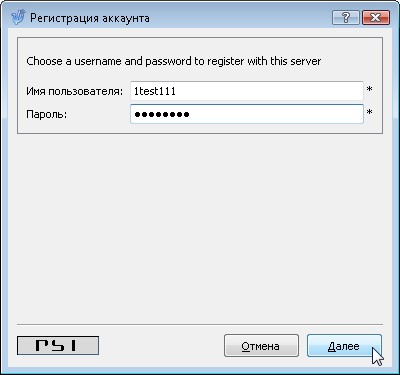Click the Регистрация аккаунта window title text
400x375 pixels.
90,18
